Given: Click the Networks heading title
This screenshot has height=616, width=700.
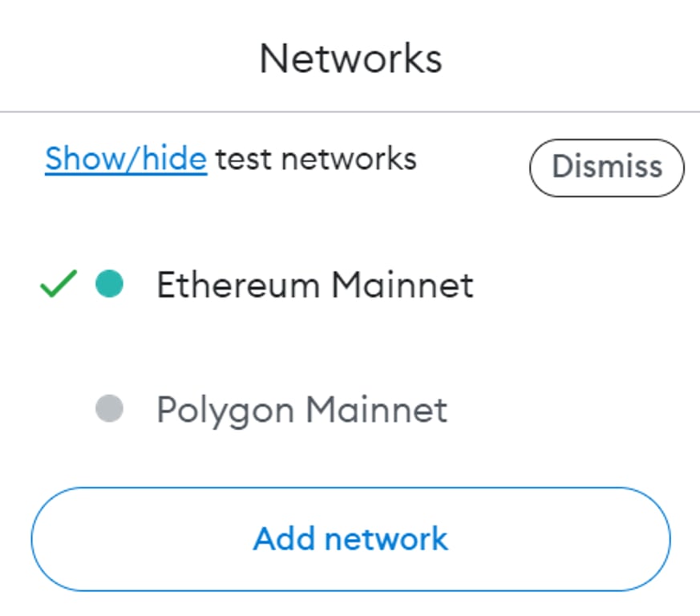Looking at the screenshot, I should click(350, 59).
